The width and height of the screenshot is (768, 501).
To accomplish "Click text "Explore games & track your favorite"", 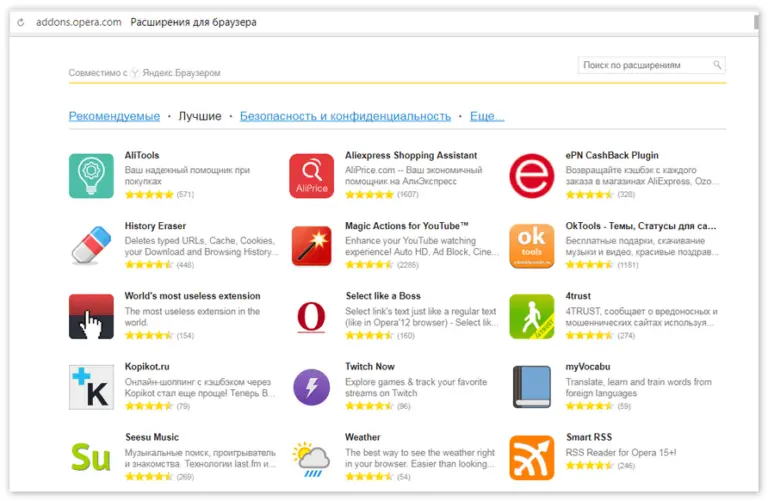I will point(416,382).
